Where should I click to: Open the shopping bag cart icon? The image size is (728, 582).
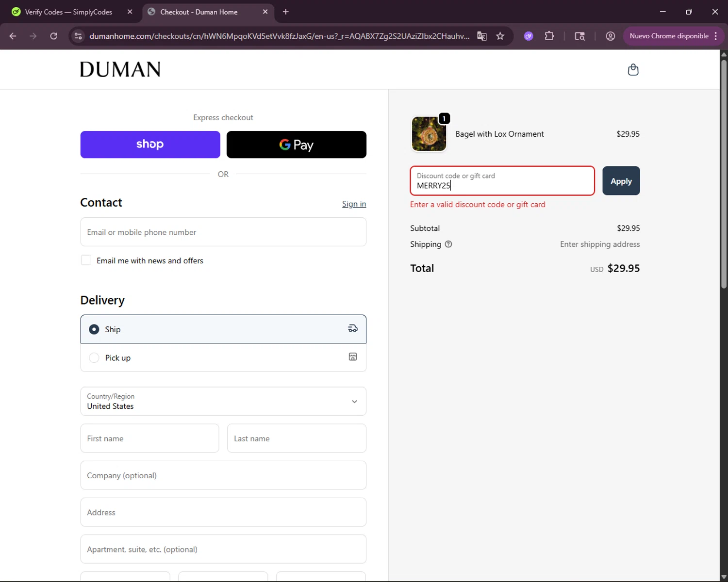pos(633,70)
